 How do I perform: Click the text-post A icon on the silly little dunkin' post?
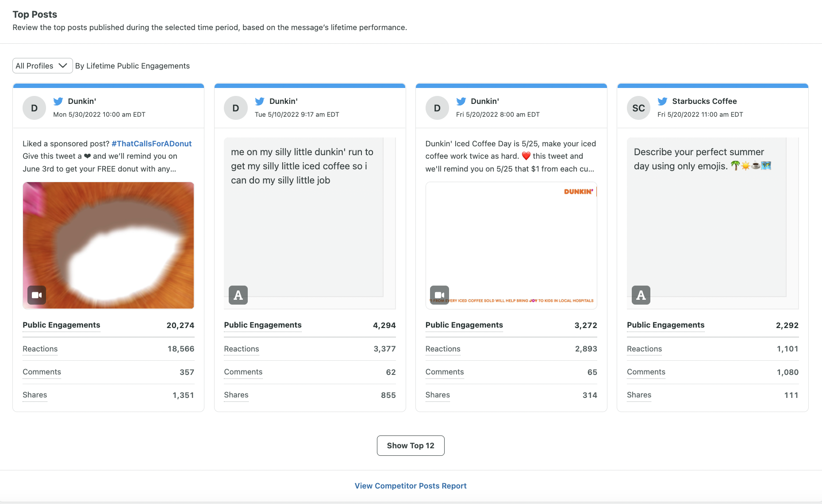click(238, 295)
